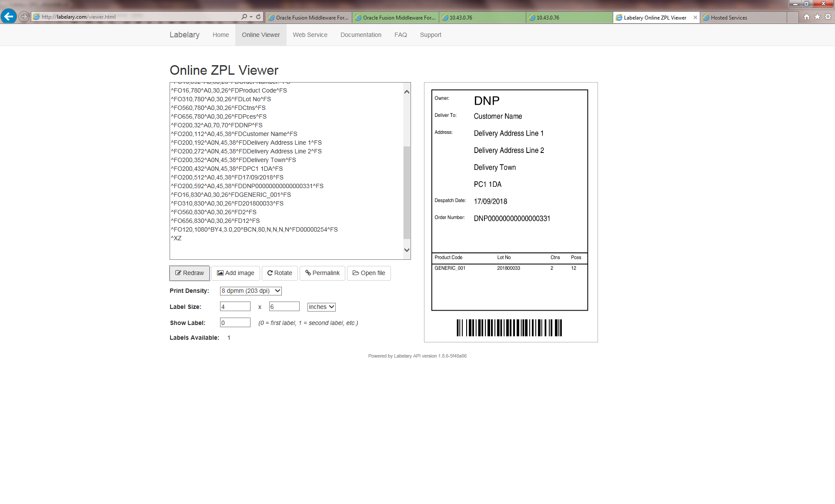Click the Labelary brand link
835x504 pixels.
click(x=184, y=35)
